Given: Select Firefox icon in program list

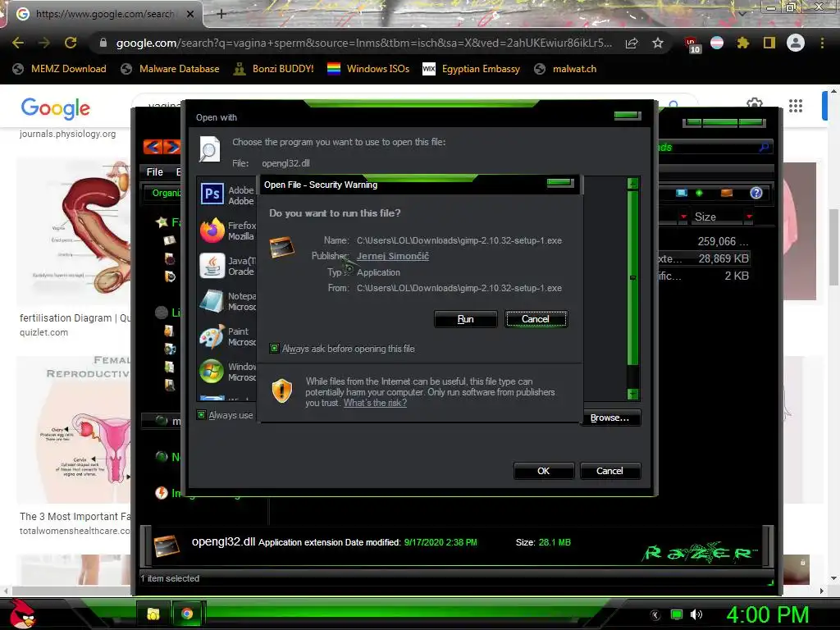Looking at the screenshot, I should coord(212,231).
